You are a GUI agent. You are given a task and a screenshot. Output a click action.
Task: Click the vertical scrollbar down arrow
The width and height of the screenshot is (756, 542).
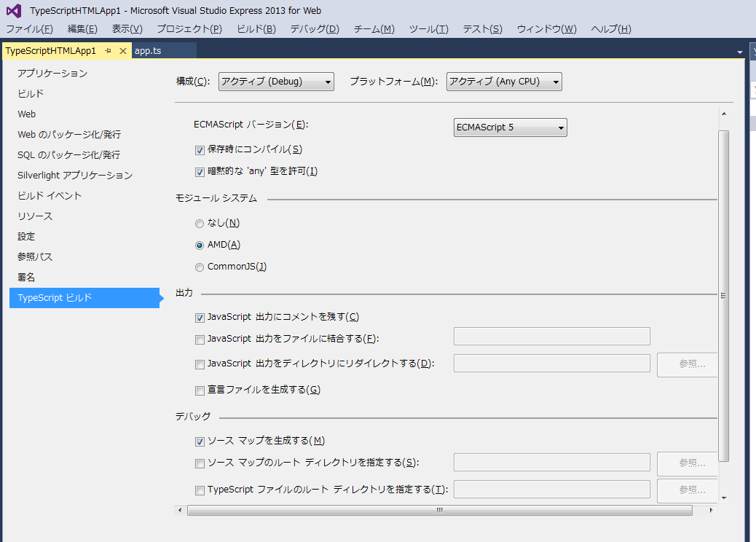pyautogui.click(x=724, y=498)
